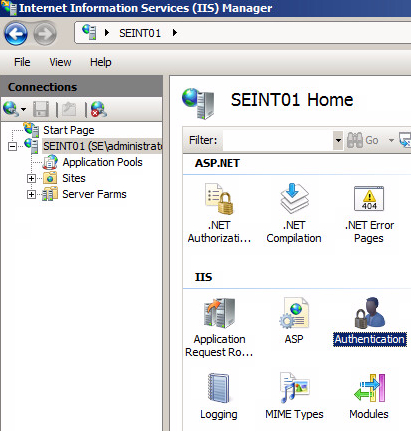
Task: Open .NET Authorization Rules feature
Action: (219, 213)
